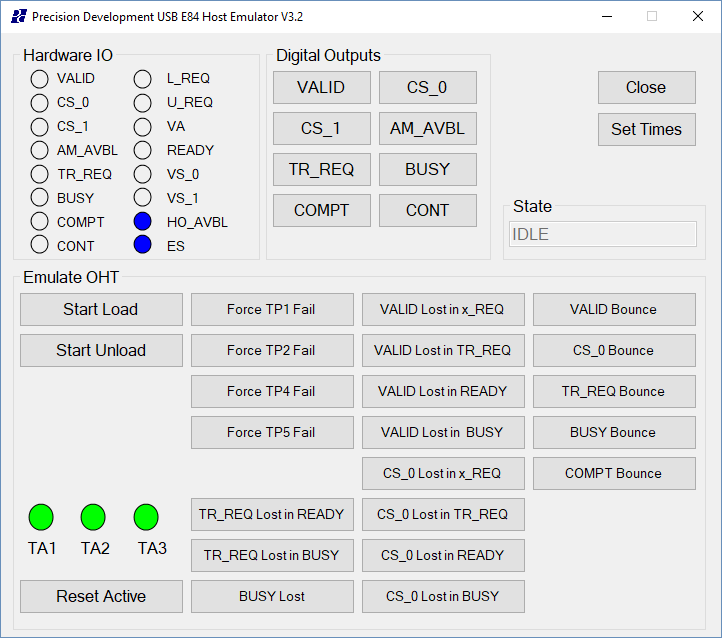Image resolution: width=722 pixels, height=638 pixels.
Task: Click the L_REQ hardware IO indicator
Action: (143, 79)
